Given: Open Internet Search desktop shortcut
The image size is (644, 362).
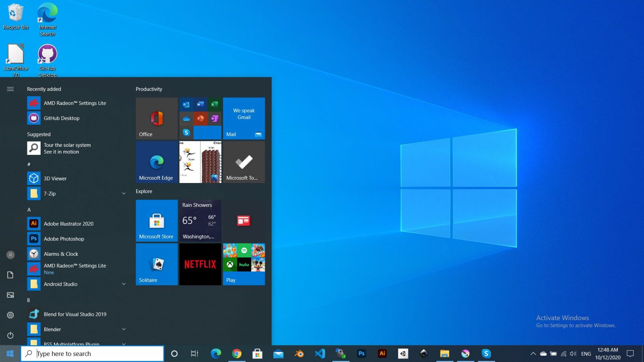Looking at the screenshot, I should click(x=47, y=19).
